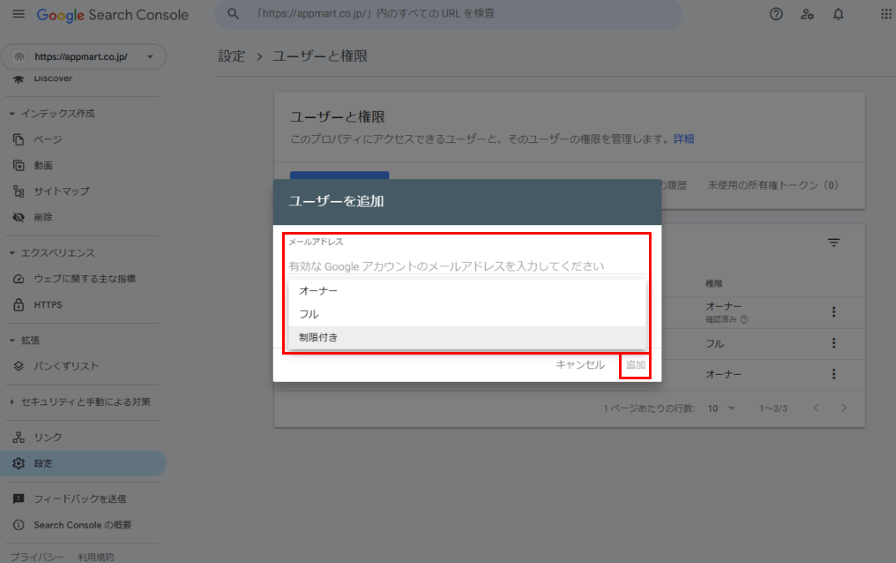Screen dimensions: 896x563
Task: Open the プライバシー link
Action: coord(37,557)
